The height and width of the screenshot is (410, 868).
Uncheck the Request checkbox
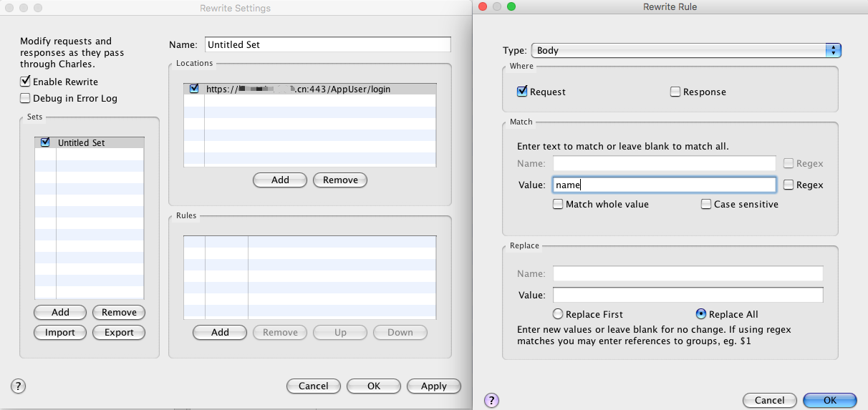pos(522,92)
